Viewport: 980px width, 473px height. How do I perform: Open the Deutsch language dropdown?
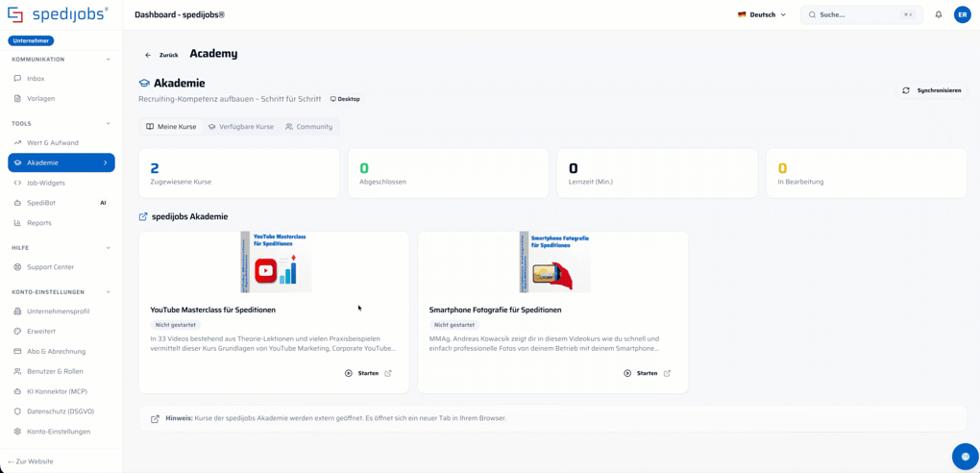(762, 14)
